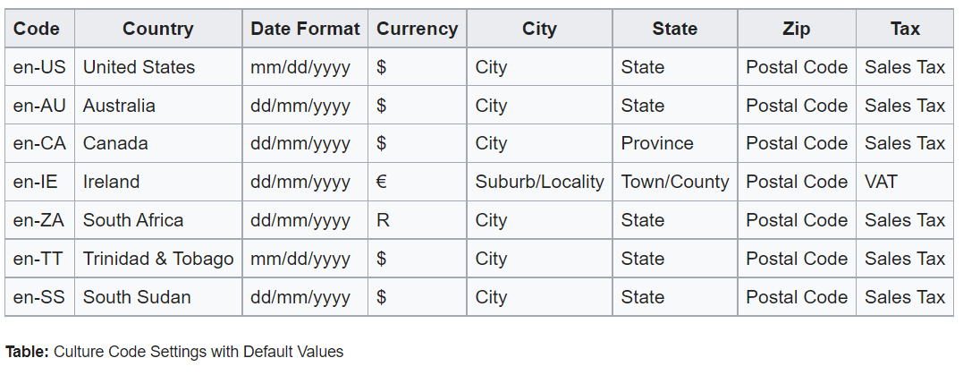Select the Australia country cell
Screen dimensions: 980x375
pyautogui.click(x=119, y=106)
